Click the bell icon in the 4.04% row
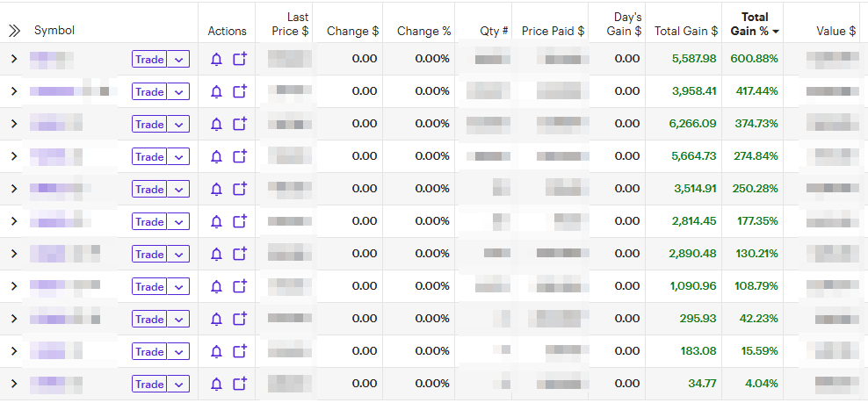 point(217,385)
